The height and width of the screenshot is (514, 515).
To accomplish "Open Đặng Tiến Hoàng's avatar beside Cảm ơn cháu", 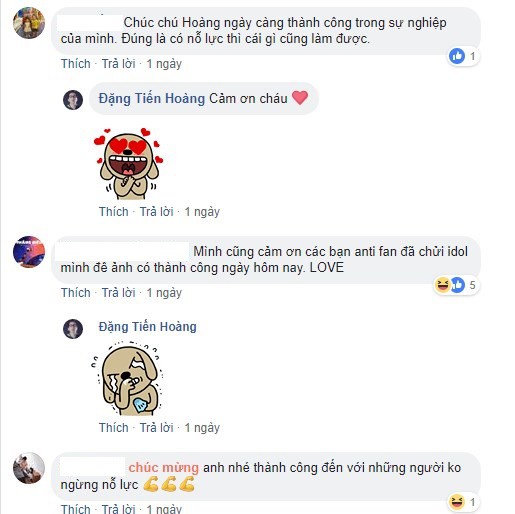I will click(x=73, y=99).
